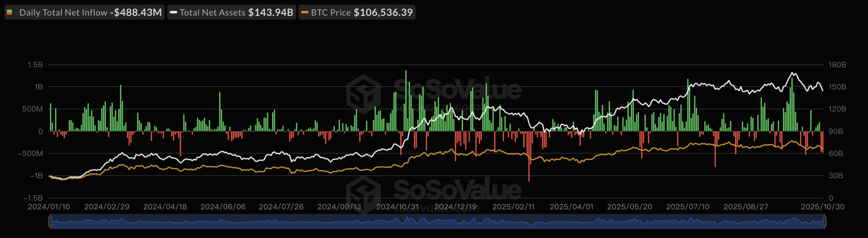Click the middle of the blue range navigator

(x=437, y=221)
